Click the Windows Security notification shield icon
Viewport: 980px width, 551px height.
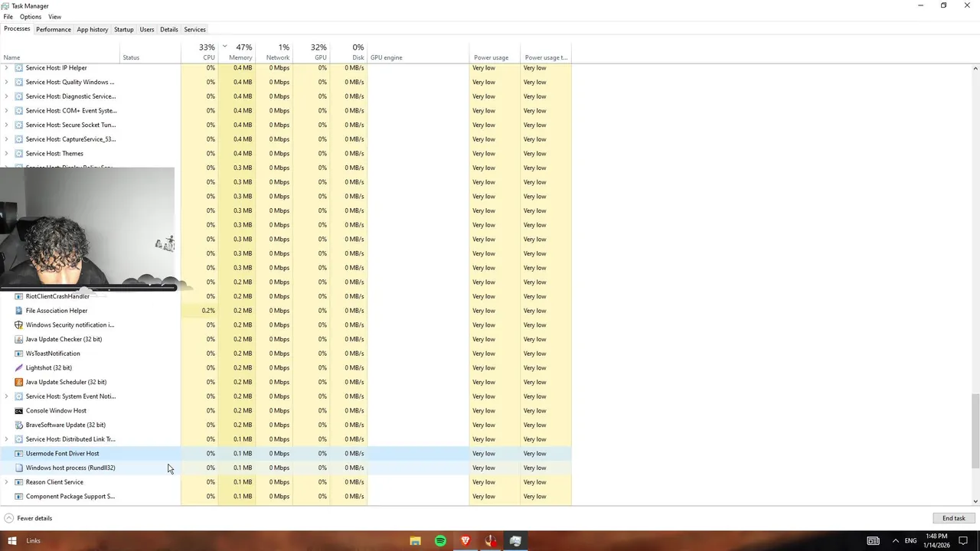pyautogui.click(x=19, y=325)
